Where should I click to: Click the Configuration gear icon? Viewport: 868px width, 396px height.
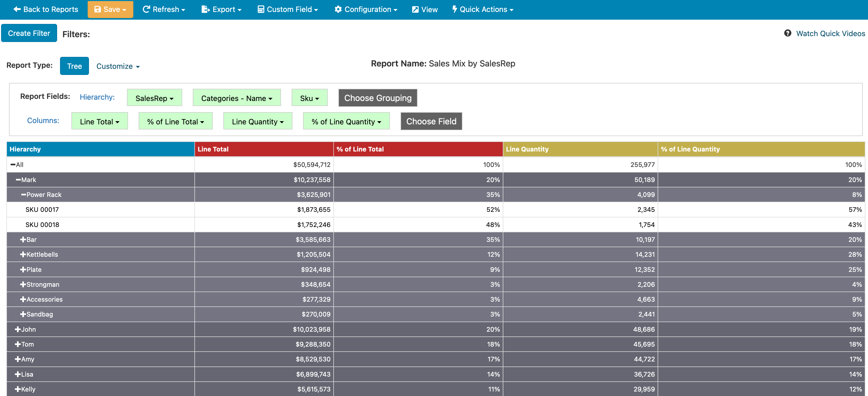coord(338,10)
